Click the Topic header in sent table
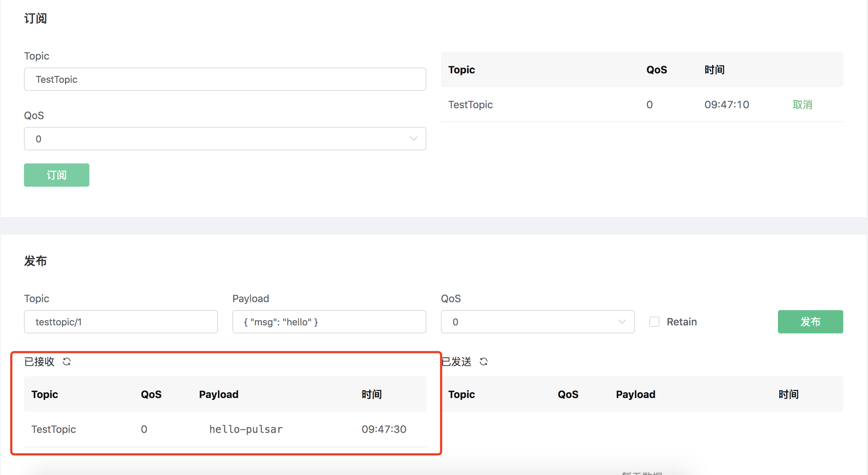Image resolution: width=868 pixels, height=475 pixels. click(461, 394)
